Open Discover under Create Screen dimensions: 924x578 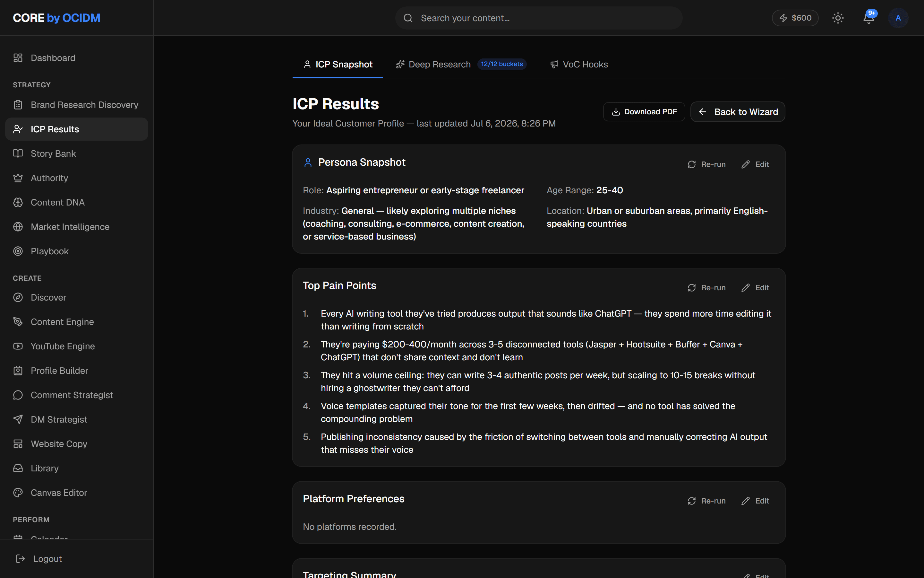76,297
